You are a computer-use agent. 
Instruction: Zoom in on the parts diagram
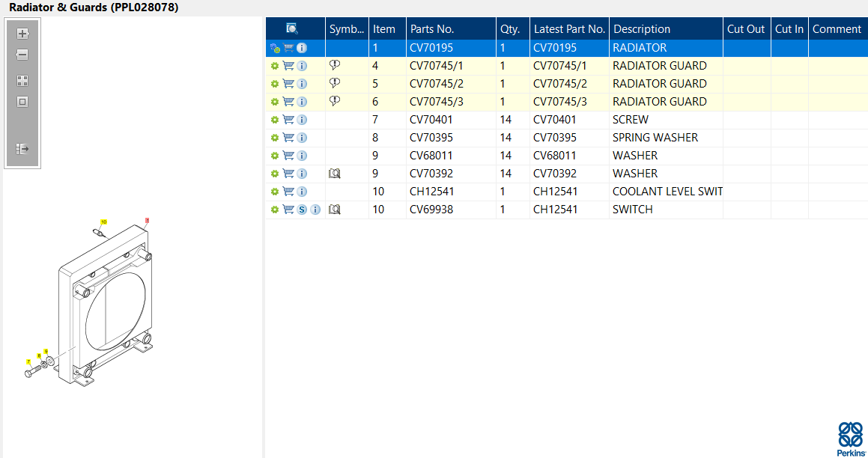[x=22, y=34]
